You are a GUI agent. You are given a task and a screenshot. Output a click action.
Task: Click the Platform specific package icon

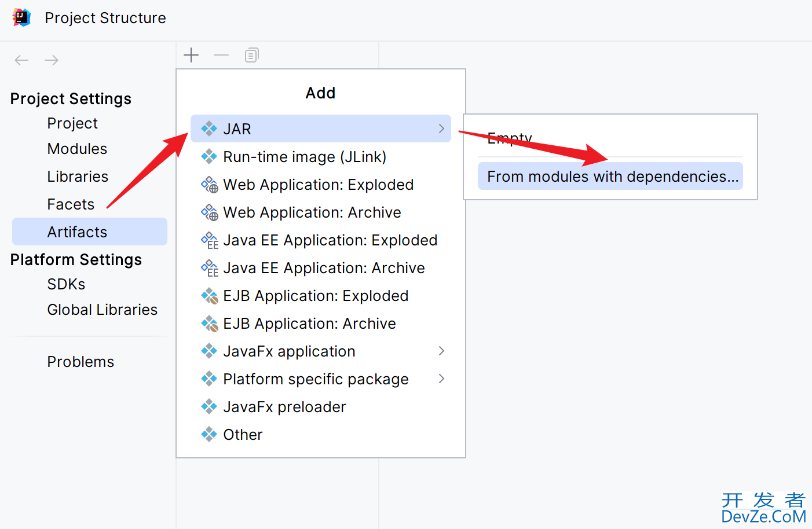tap(209, 379)
